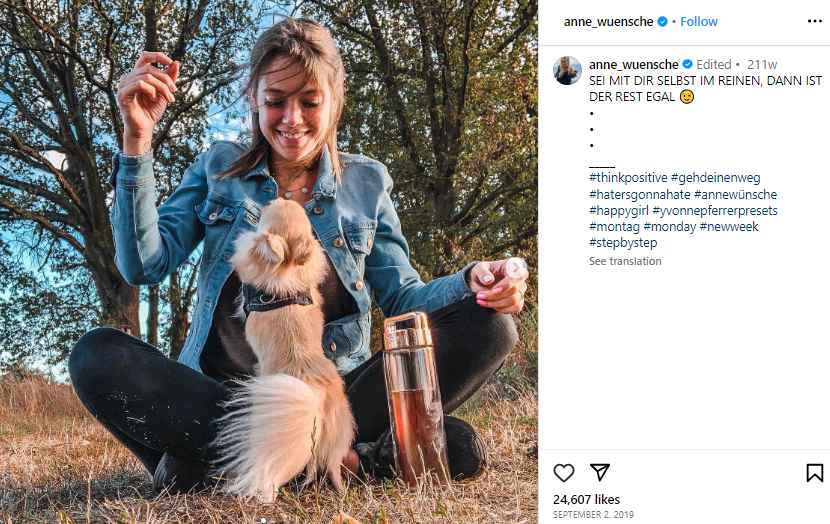Open the #yvonnepferrerpresets hashtag
The height and width of the screenshot is (524, 830).
point(715,211)
